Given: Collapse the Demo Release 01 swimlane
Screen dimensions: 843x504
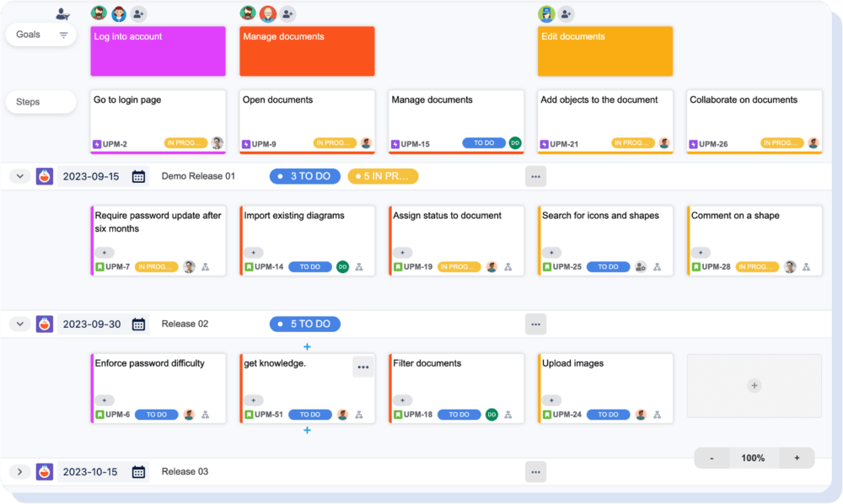Looking at the screenshot, I should (x=20, y=177).
